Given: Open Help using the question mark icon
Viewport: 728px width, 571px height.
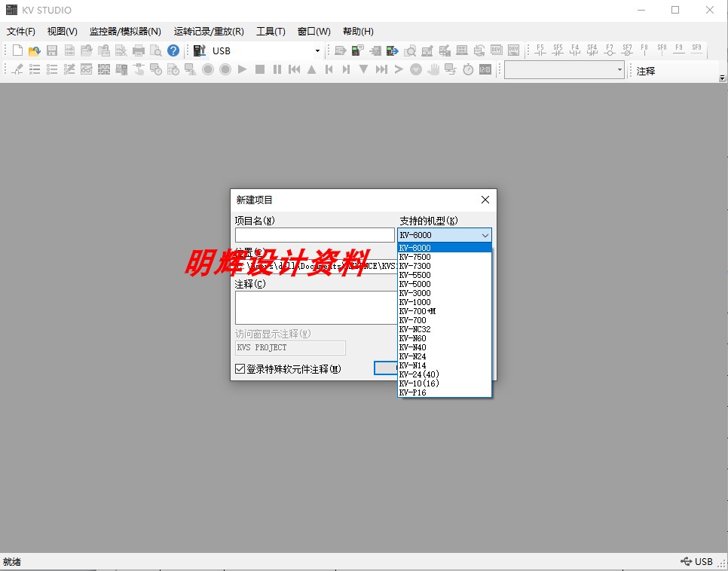Looking at the screenshot, I should tap(173, 50).
